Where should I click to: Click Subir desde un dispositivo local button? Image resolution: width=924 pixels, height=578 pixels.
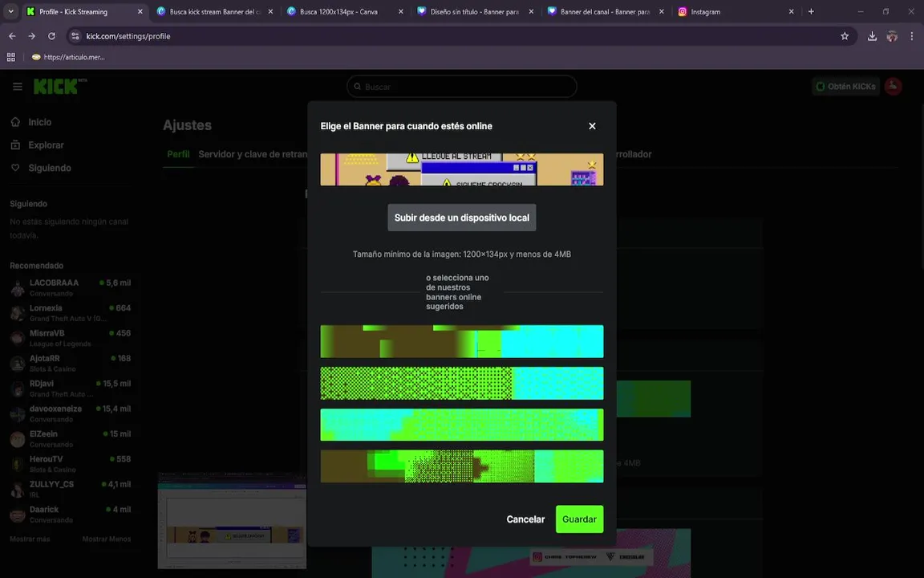coord(461,218)
